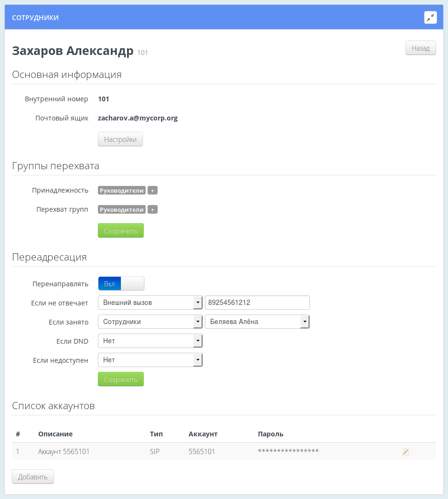The width and height of the screenshot is (448, 499).
Task: Select the masked password of account 5565101
Action: click(x=288, y=451)
